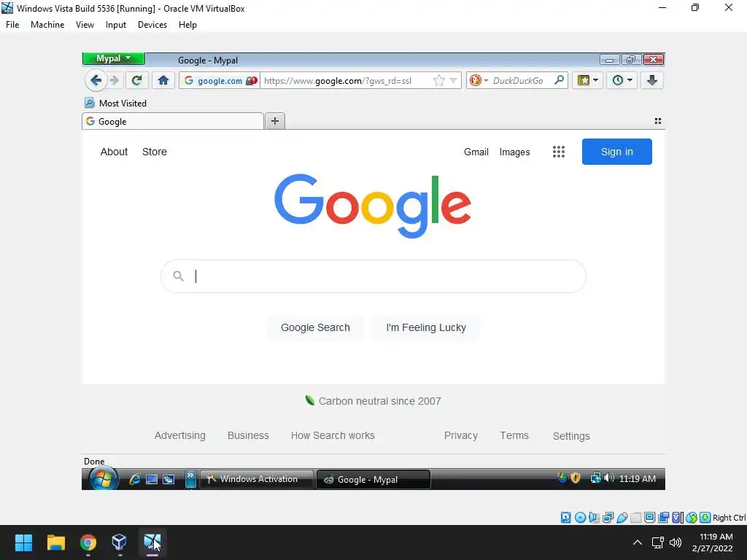Open the bookmarks menu toolbar button
Viewport: 747px width, 560px height.
pos(587,80)
